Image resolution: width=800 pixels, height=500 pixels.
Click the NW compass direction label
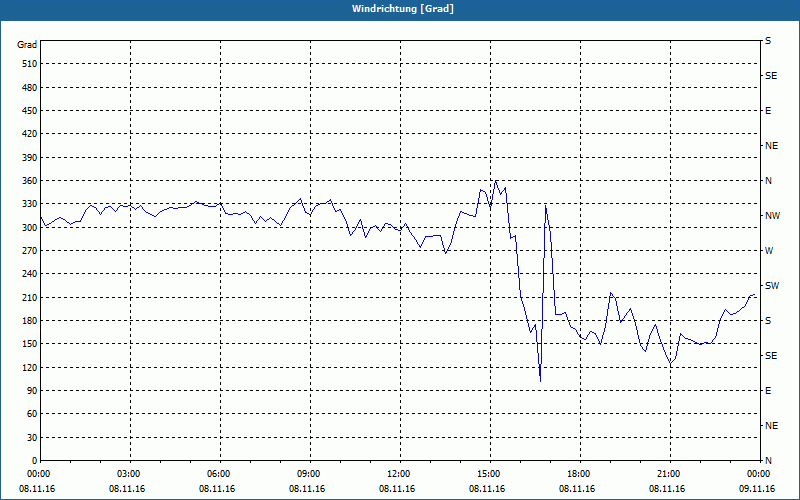click(x=772, y=216)
